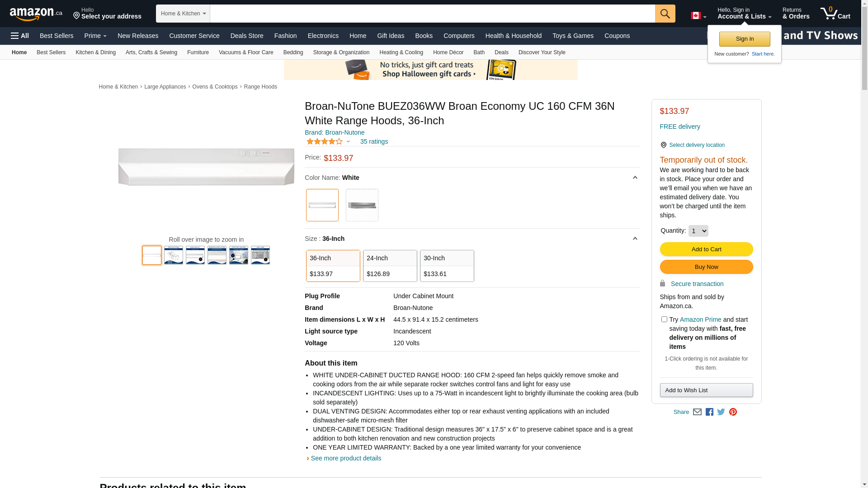
Task: Click the Amazon.ca logo
Action: point(36,14)
